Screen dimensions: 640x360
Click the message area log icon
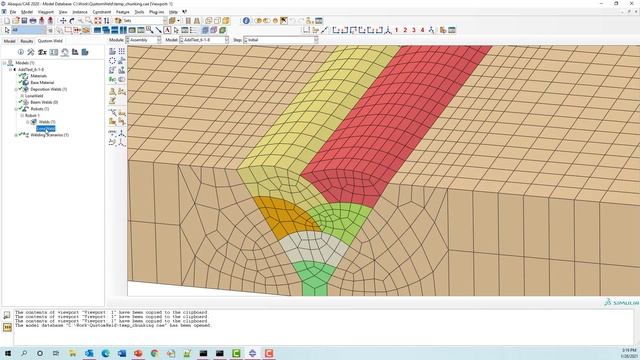(x=7, y=314)
